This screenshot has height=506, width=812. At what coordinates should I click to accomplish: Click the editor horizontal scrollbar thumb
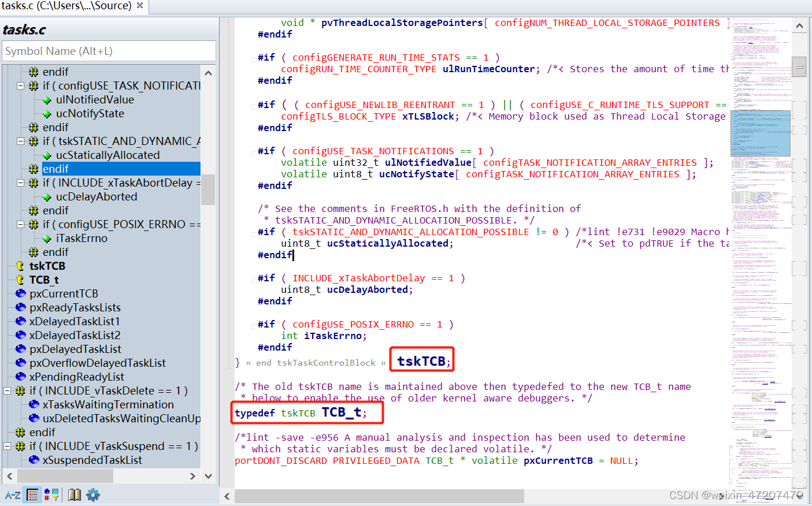pyautogui.click(x=379, y=496)
